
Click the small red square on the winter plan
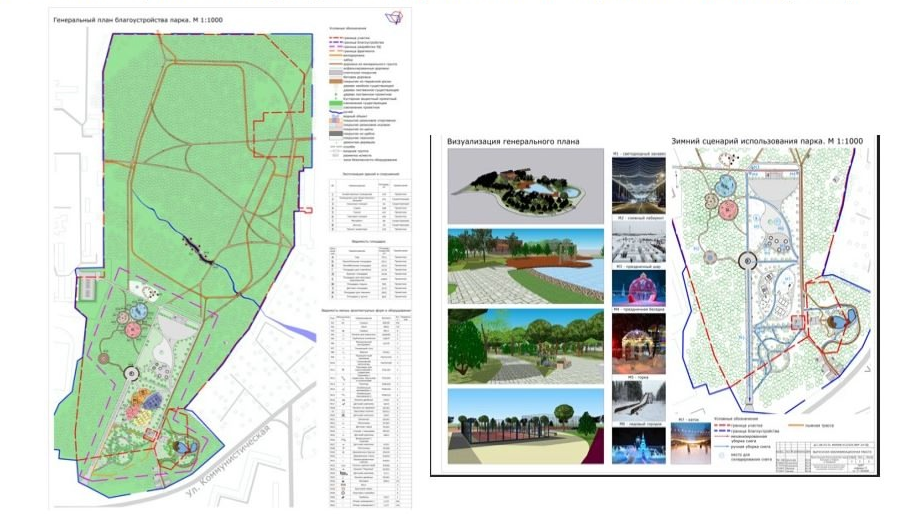click(797, 322)
